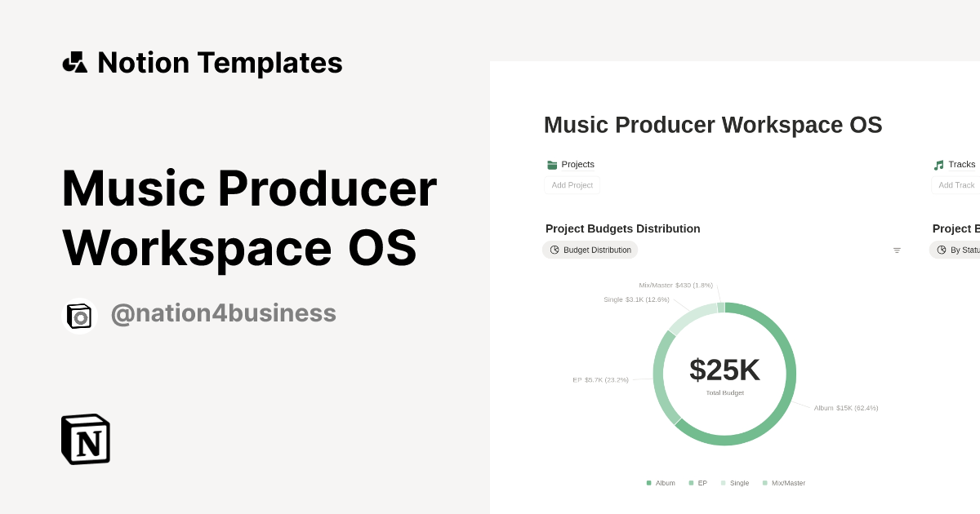Click the 'Single $3.1K (12.6%)' chart label

pyautogui.click(x=636, y=299)
